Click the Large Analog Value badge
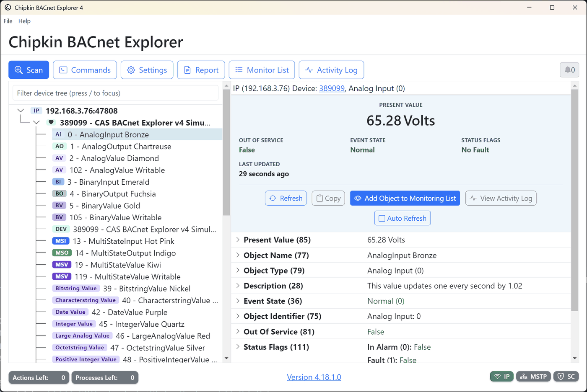 (x=82, y=336)
